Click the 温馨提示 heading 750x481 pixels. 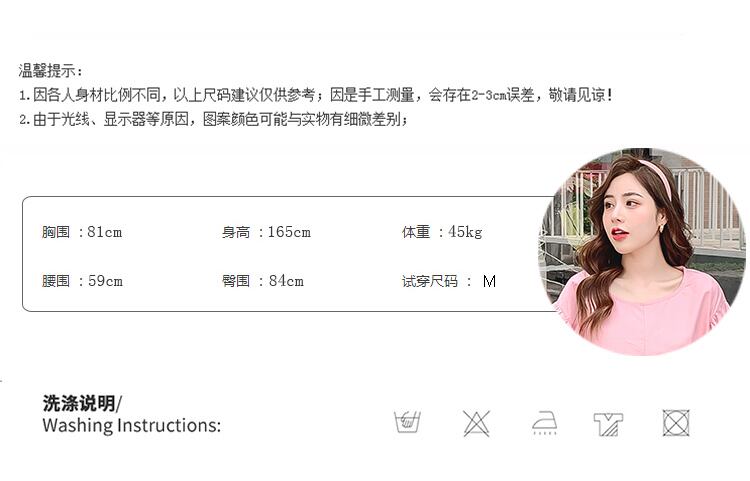[x=50, y=71]
